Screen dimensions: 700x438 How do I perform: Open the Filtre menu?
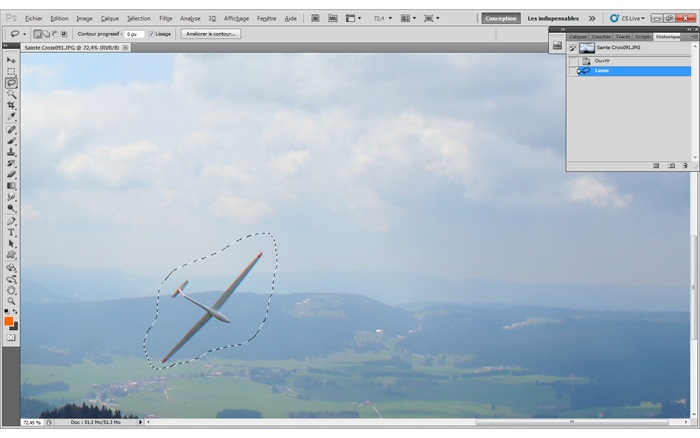pyautogui.click(x=165, y=18)
